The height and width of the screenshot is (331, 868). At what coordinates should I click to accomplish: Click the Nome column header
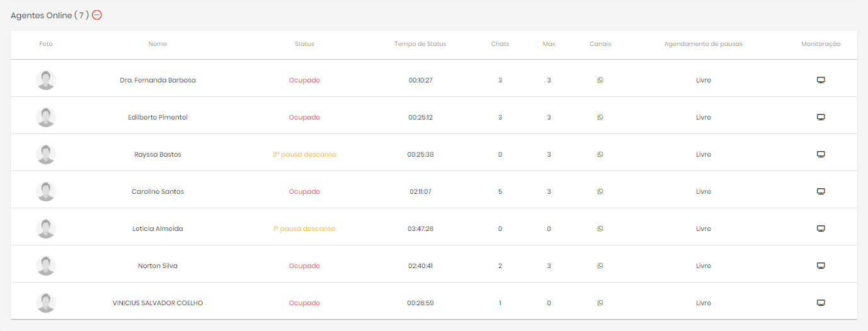[157, 44]
